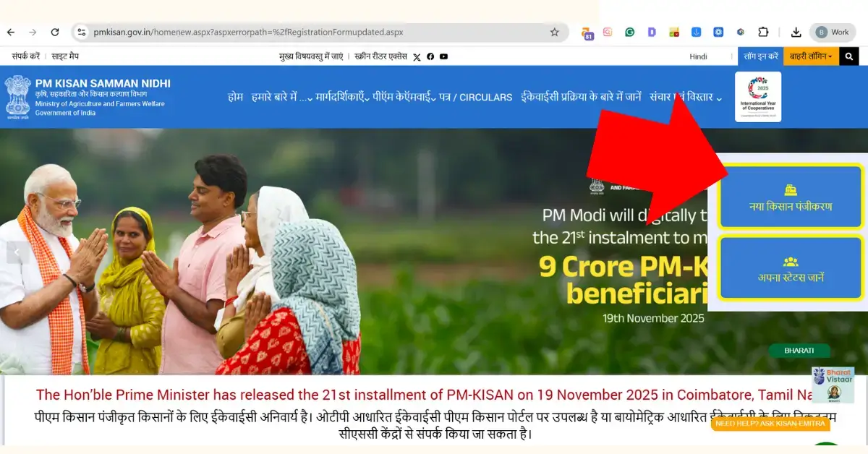
Task: Click the अपना स्टेटस जानें button
Action: pyautogui.click(x=791, y=268)
